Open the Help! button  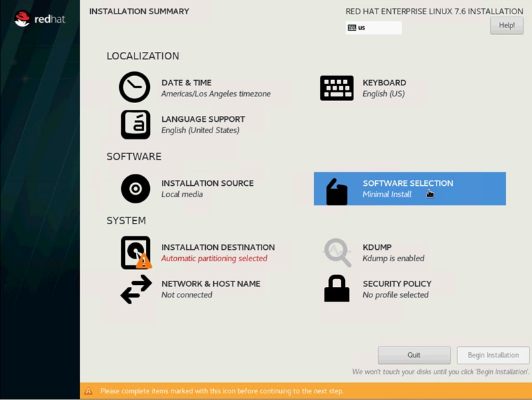pos(506,25)
